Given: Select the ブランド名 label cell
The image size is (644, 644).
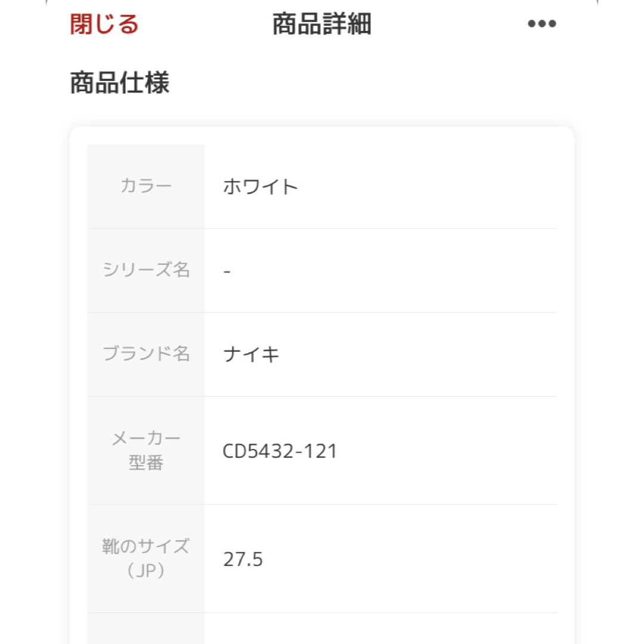Looking at the screenshot, I should 146,354.
